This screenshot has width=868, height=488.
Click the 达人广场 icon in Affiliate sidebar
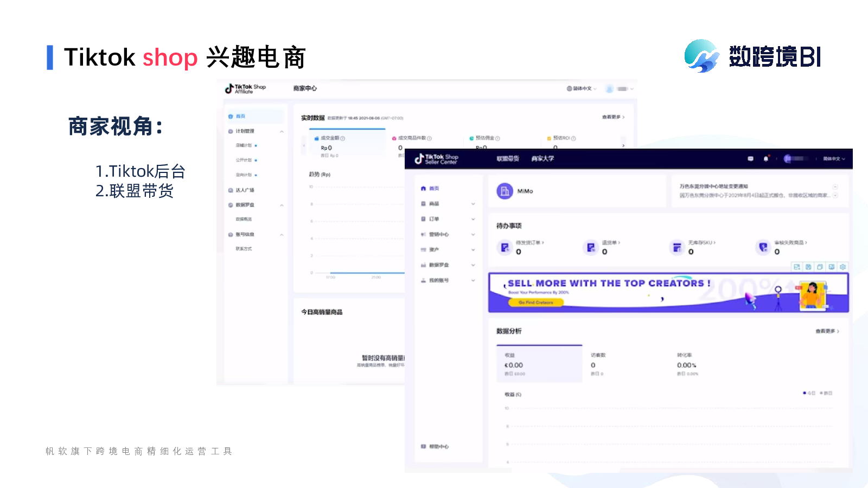231,190
